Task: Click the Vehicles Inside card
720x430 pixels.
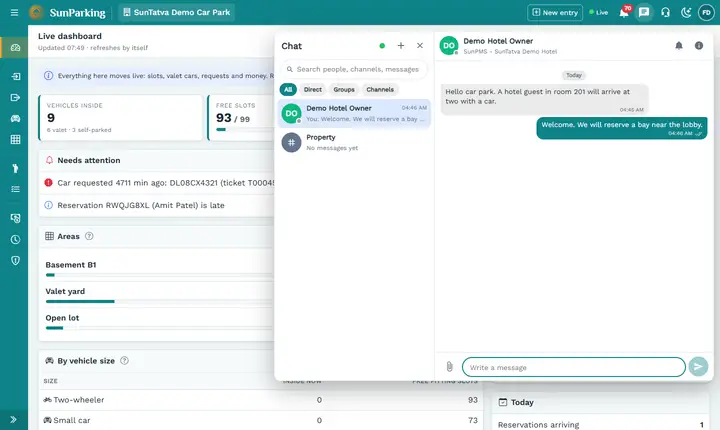Action: click(x=121, y=118)
